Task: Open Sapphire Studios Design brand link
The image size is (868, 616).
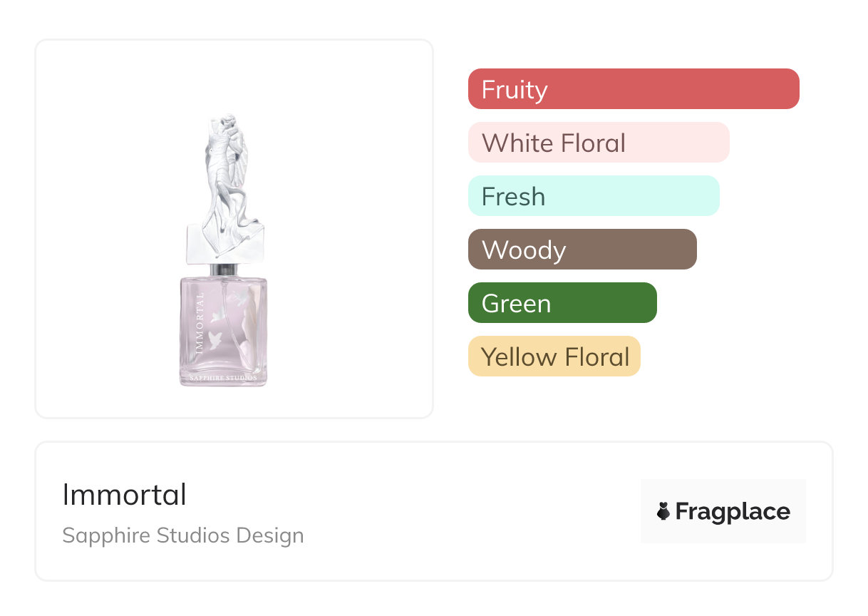Action: coord(182,535)
